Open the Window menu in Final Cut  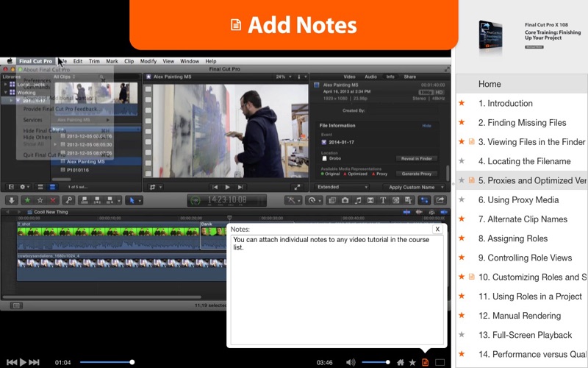190,61
